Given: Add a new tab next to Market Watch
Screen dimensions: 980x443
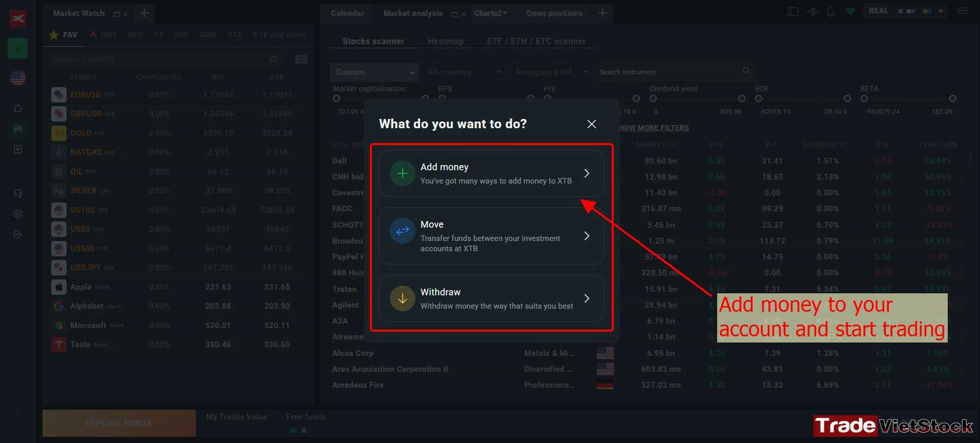Looking at the screenshot, I should 144,13.
